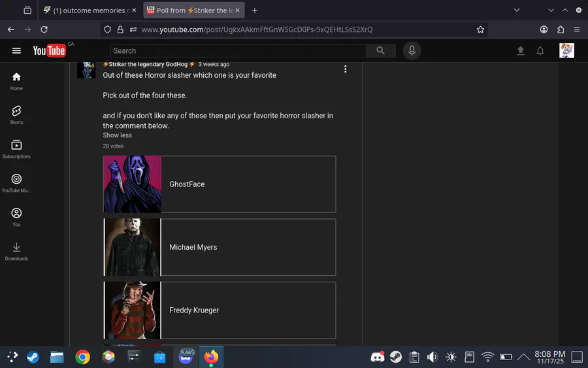Check battery status in system tray

pos(506,357)
